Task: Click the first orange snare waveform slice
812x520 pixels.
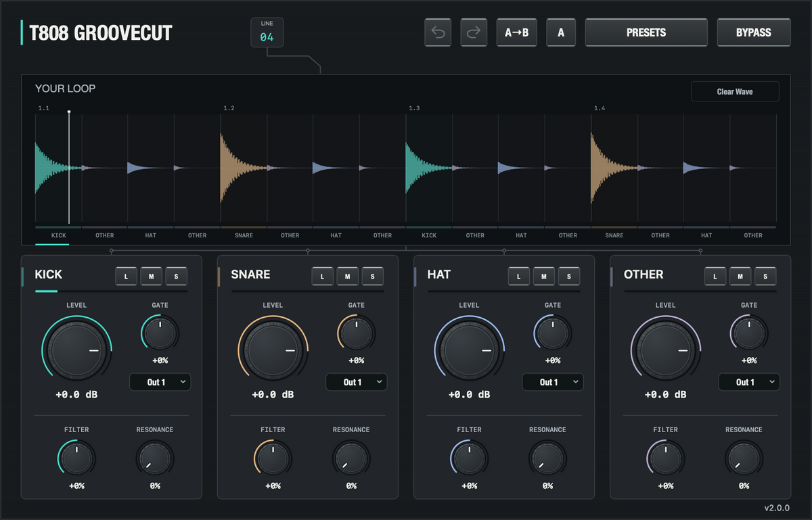Action: tap(244, 168)
